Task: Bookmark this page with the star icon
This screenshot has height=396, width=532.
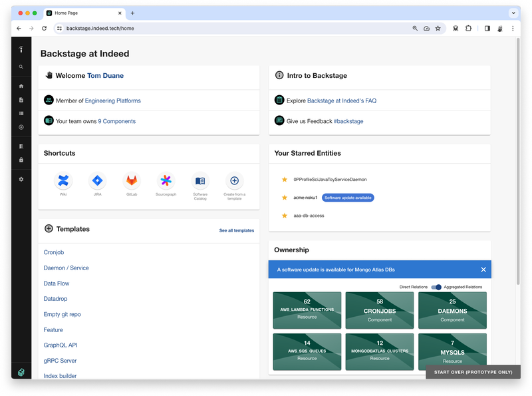Action: point(438,28)
